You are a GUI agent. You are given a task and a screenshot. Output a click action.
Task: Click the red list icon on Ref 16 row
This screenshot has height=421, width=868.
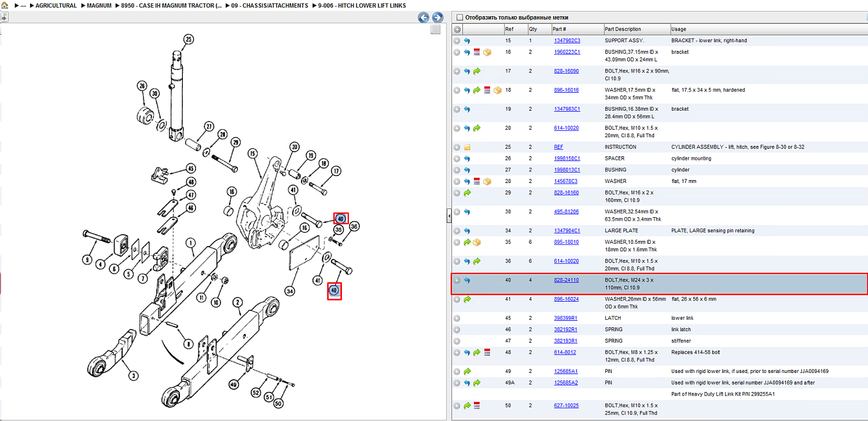point(477,52)
